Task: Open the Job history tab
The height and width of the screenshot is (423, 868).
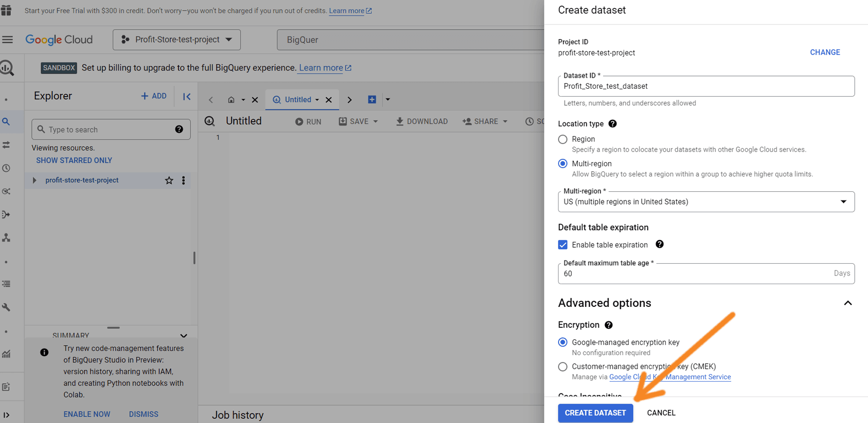Action: coord(238,415)
